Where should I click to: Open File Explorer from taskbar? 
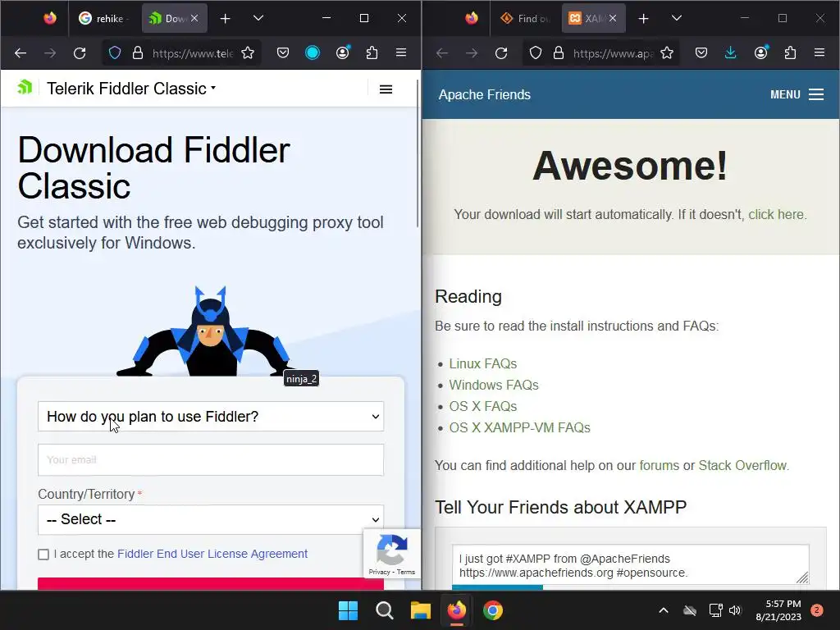coord(421,610)
